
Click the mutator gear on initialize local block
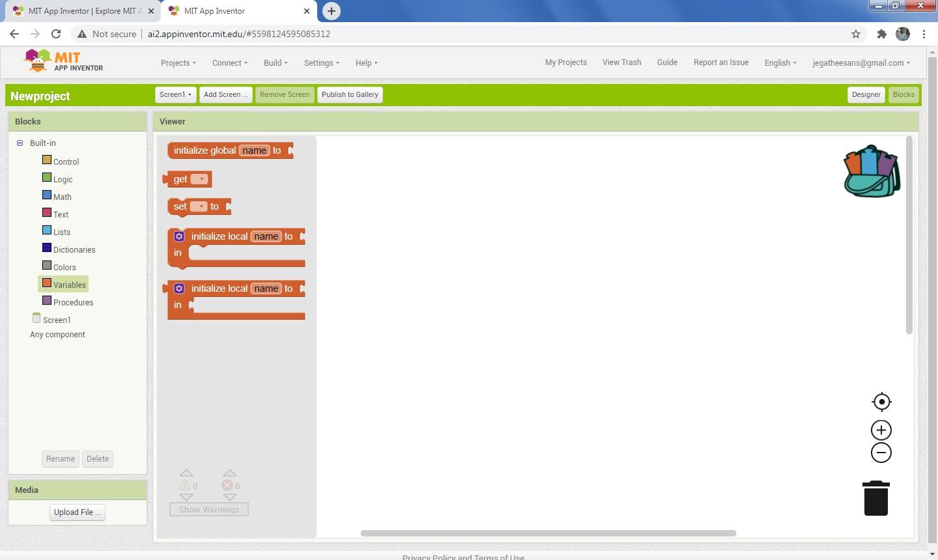pos(179,236)
